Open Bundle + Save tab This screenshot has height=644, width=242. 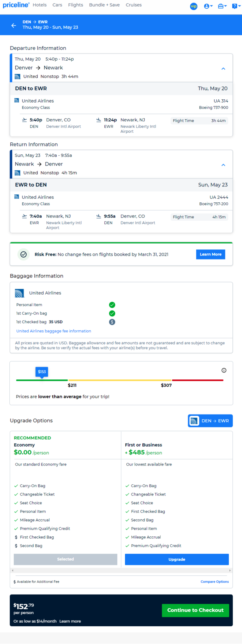104,5
